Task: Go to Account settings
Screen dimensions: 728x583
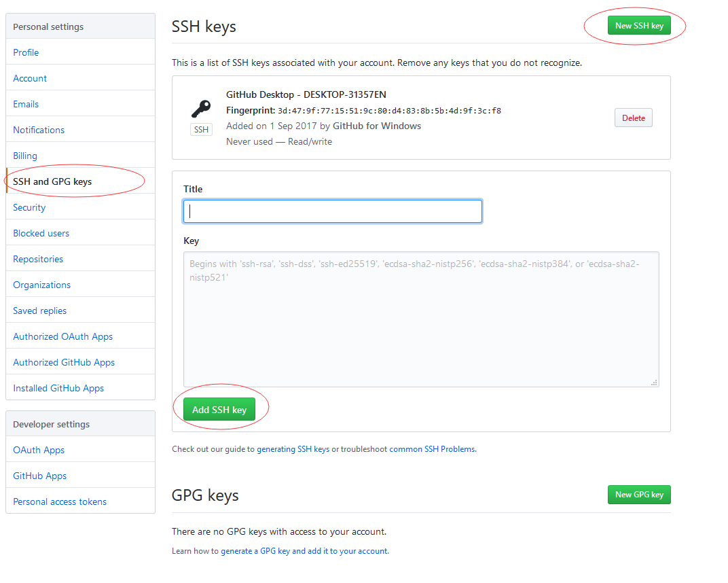Action: point(30,78)
